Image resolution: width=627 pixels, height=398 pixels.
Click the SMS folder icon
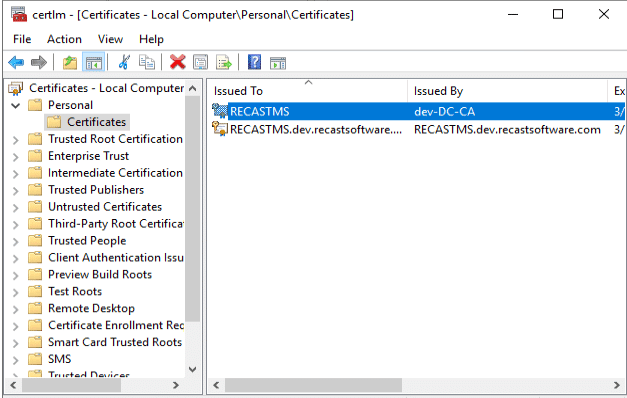click(x=35, y=359)
